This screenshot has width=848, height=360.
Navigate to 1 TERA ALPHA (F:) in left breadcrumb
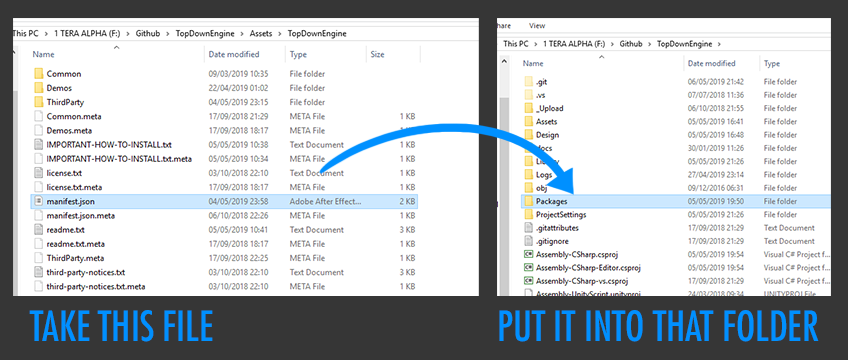(x=87, y=34)
